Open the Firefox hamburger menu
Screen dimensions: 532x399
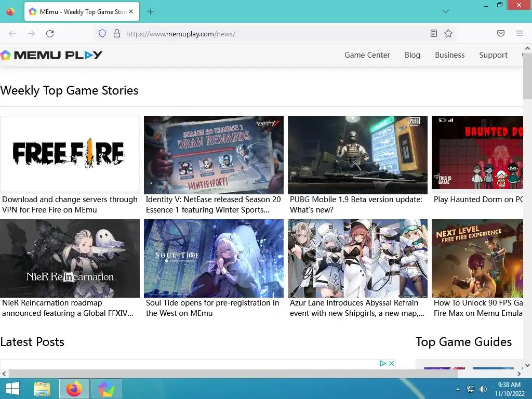pyautogui.click(x=520, y=33)
